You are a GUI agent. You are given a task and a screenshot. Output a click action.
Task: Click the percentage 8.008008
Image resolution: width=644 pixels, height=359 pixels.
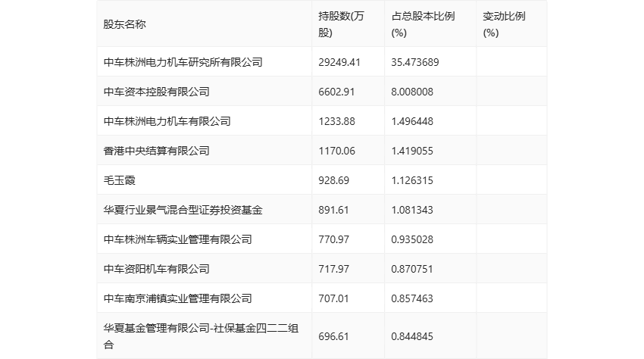[412, 92]
